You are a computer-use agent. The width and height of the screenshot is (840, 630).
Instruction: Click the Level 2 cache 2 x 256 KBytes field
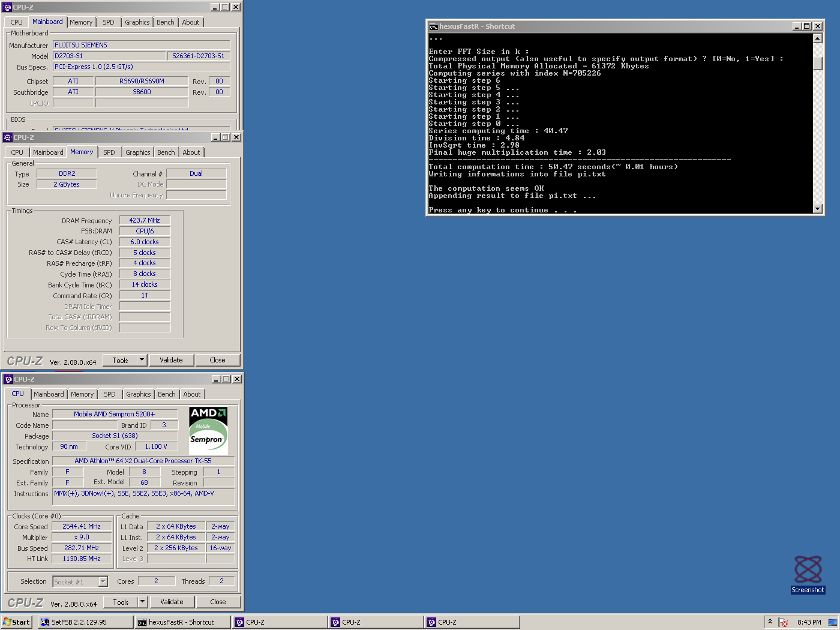coord(176,548)
